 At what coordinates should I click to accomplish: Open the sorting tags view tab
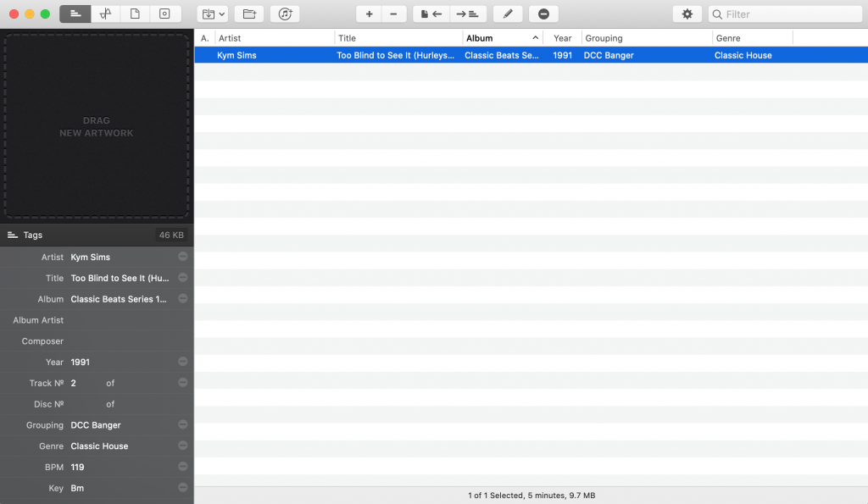click(106, 14)
